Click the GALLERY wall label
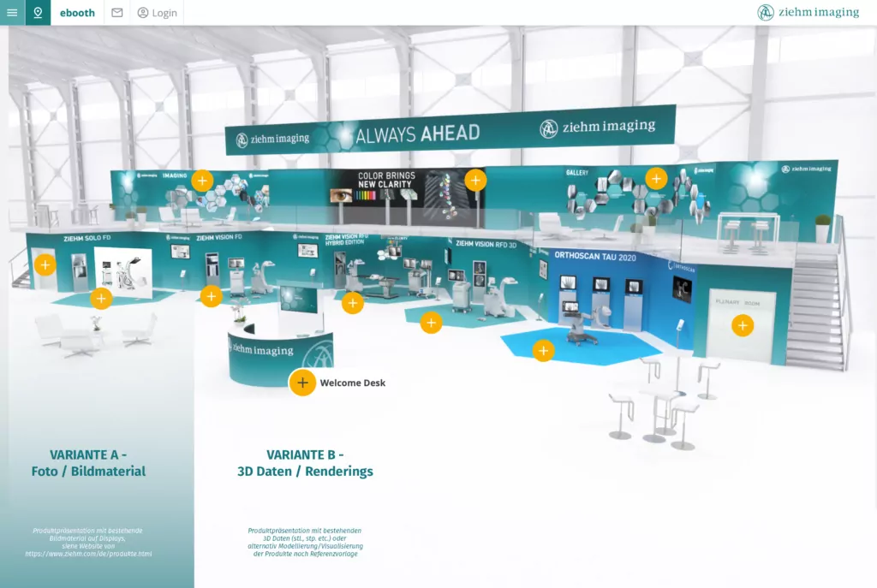The height and width of the screenshot is (588, 877). click(x=577, y=173)
